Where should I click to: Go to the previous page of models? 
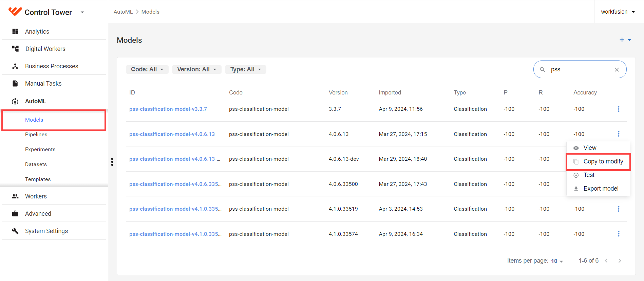(x=606, y=261)
